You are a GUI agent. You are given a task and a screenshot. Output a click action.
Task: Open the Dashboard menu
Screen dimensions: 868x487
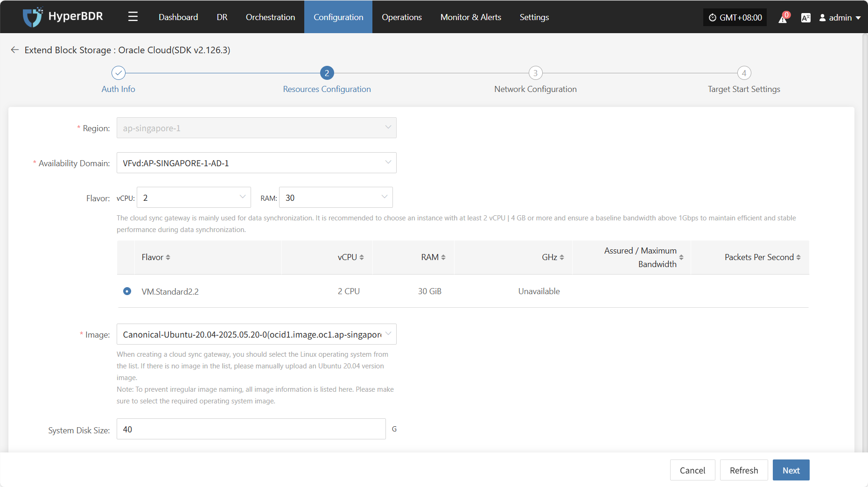[178, 17]
